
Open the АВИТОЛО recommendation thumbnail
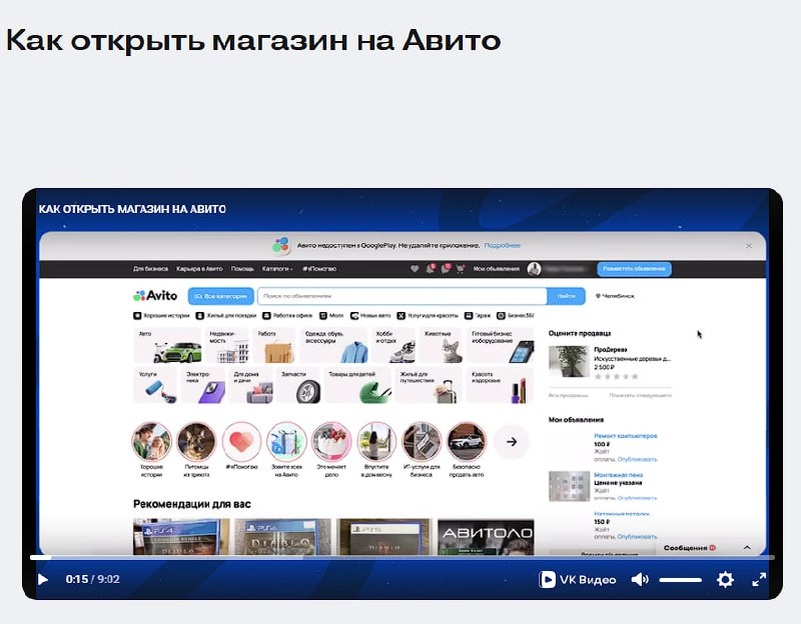pos(486,537)
